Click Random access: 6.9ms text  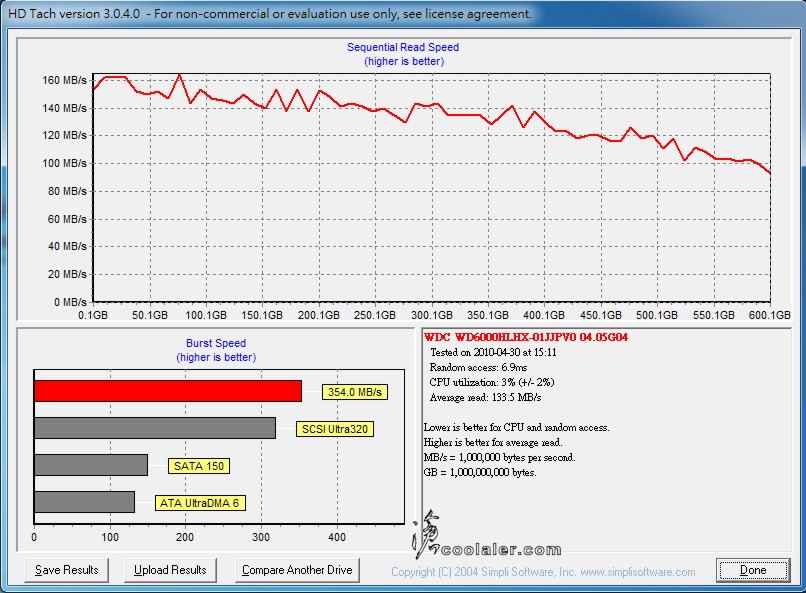click(478, 367)
